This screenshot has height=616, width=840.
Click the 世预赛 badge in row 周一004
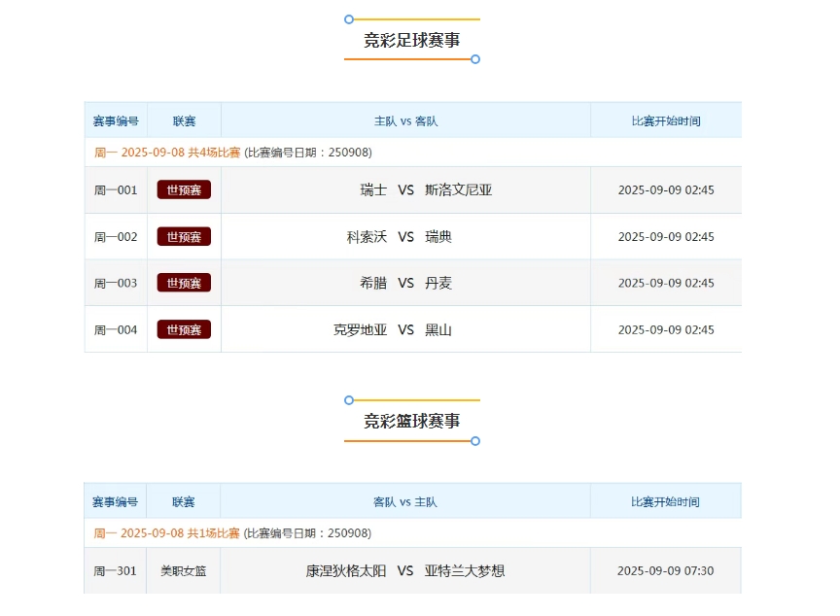click(184, 330)
